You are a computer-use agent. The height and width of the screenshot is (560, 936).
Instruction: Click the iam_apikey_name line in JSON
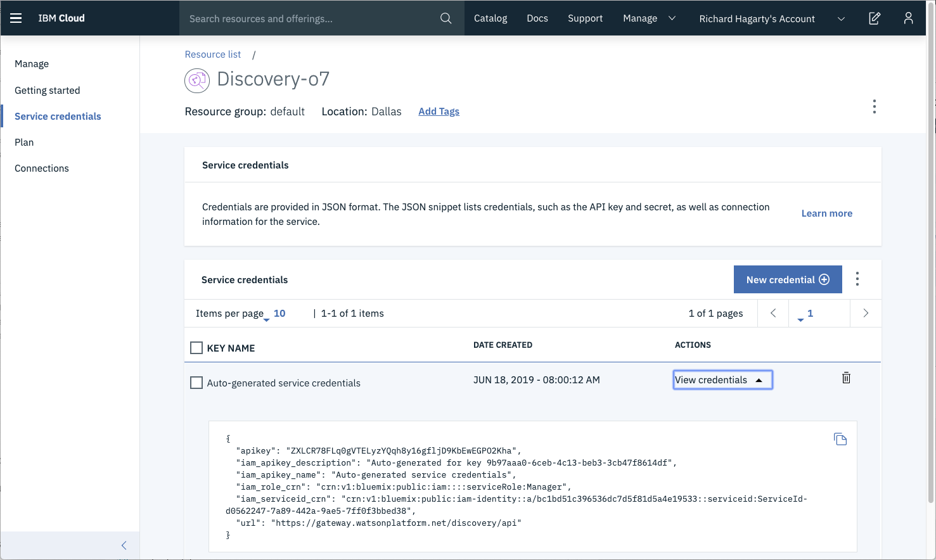376,475
